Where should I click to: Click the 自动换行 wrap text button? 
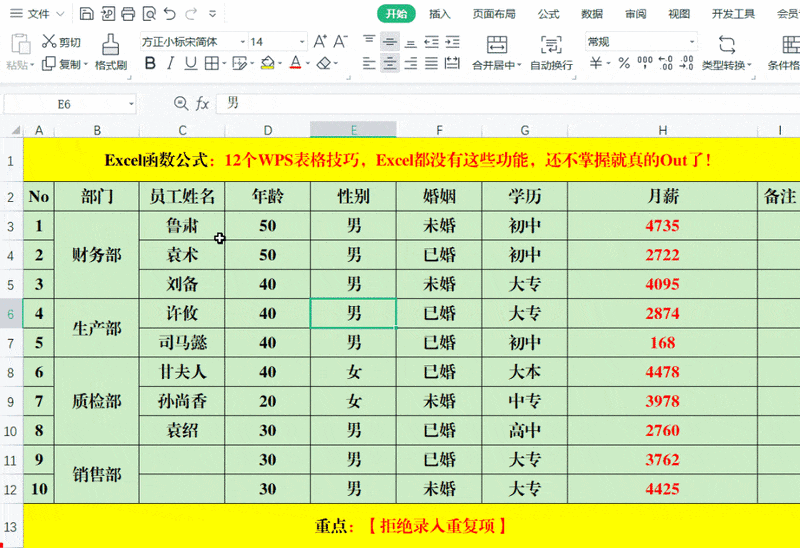click(x=551, y=52)
